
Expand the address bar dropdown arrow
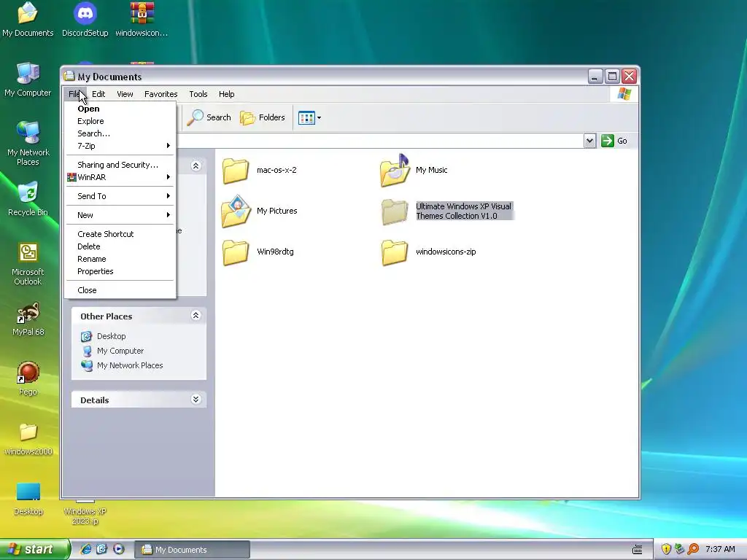(589, 141)
